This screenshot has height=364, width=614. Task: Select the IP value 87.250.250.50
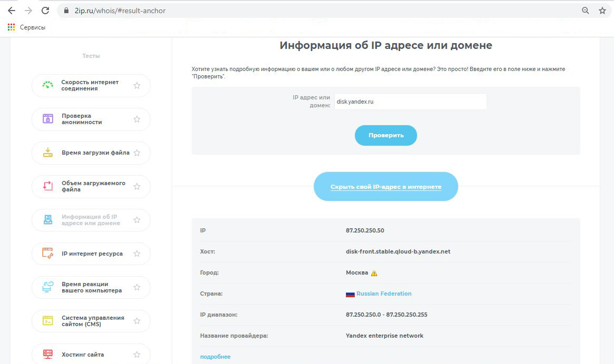(365, 230)
